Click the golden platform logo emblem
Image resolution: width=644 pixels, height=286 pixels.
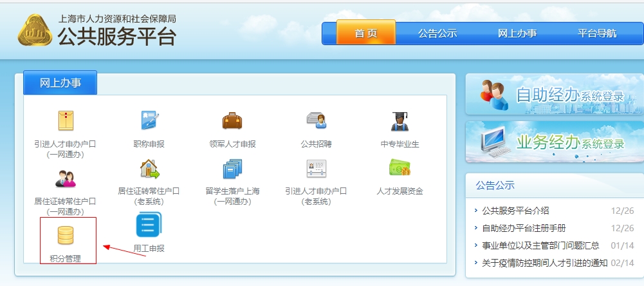pyautogui.click(x=35, y=30)
